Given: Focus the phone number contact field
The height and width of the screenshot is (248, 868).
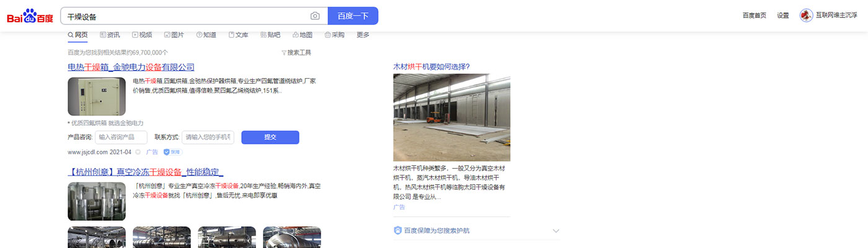Looking at the screenshot, I should pos(208,137).
